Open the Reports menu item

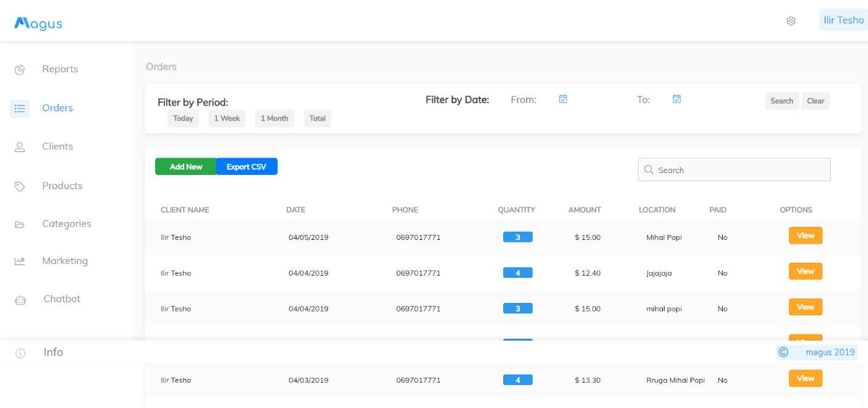(60, 69)
